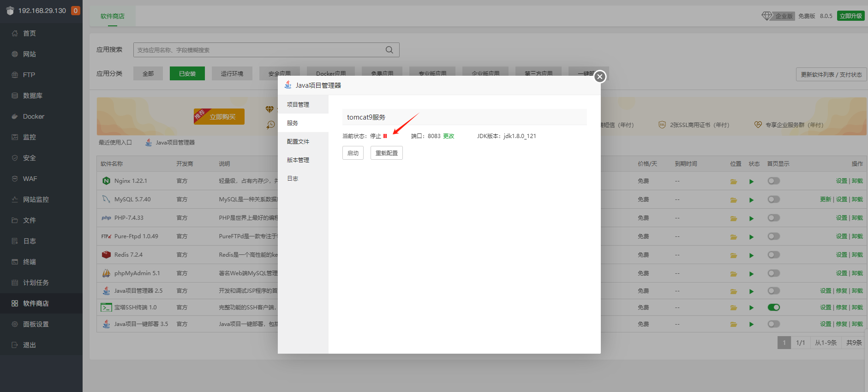Select 服务 tab in dialog
Image resolution: width=868 pixels, height=392 pixels.
click(x=303, y=123)
